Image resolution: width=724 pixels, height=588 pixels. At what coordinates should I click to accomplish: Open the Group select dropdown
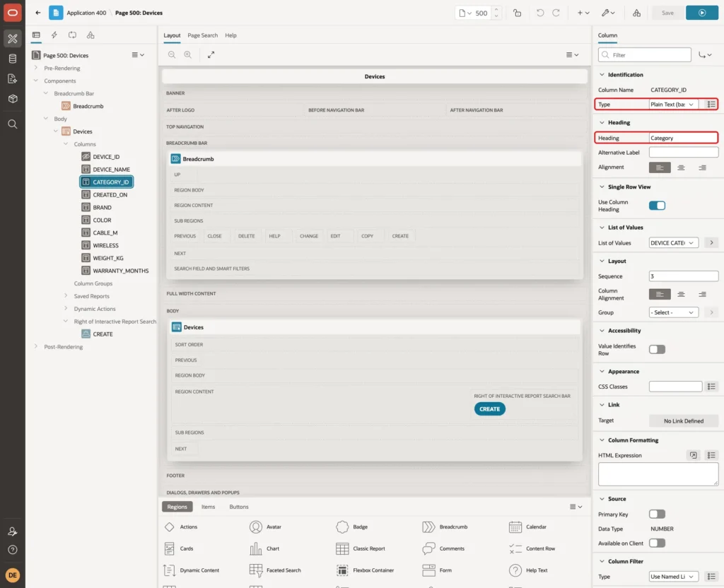(x=674, y=312)
